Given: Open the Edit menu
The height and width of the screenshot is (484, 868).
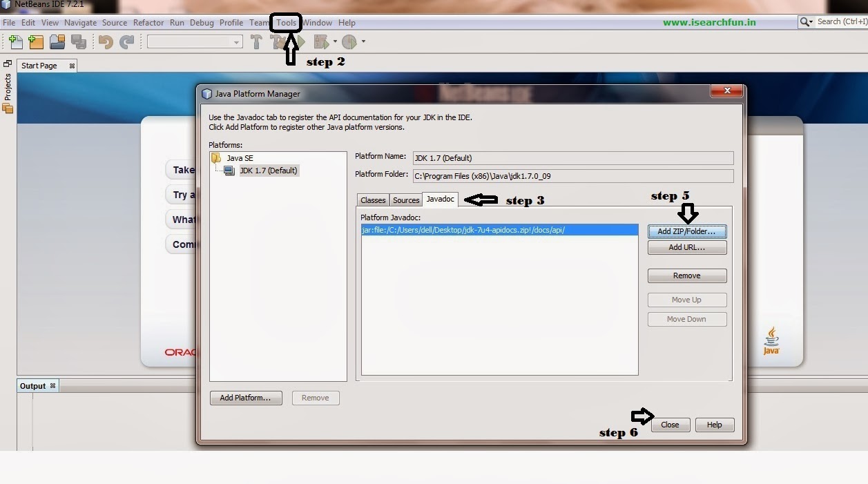Looking at the screenshot, I should coord(28,23).
